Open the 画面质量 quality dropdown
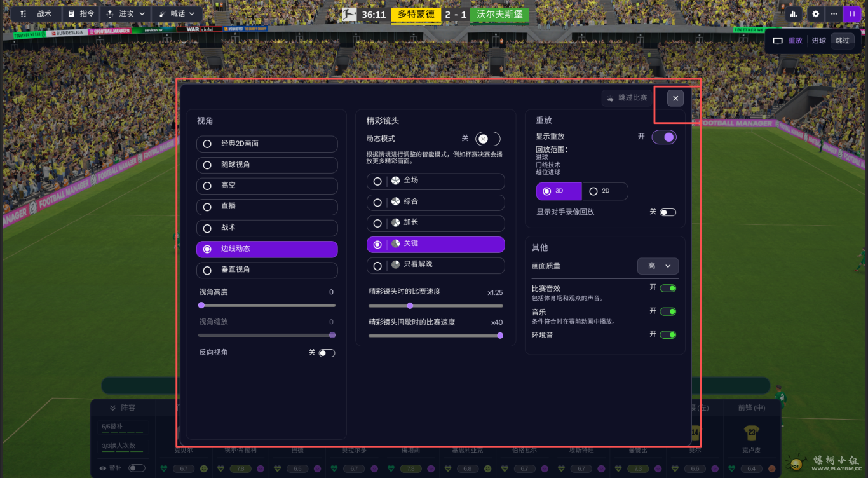 tap(658, 266)
